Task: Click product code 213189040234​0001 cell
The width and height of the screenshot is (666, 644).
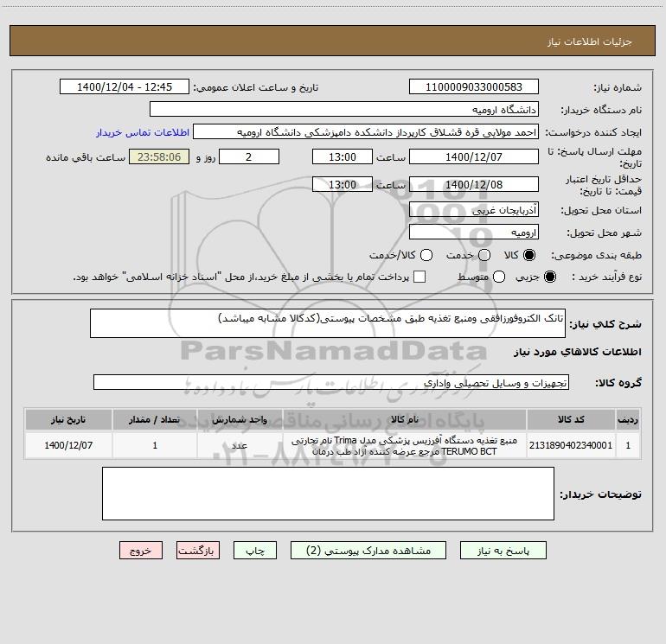Action: pos(571,445)
